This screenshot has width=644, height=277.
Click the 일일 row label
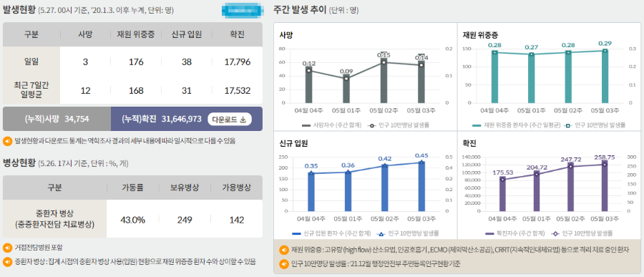(x=31, y=62)
